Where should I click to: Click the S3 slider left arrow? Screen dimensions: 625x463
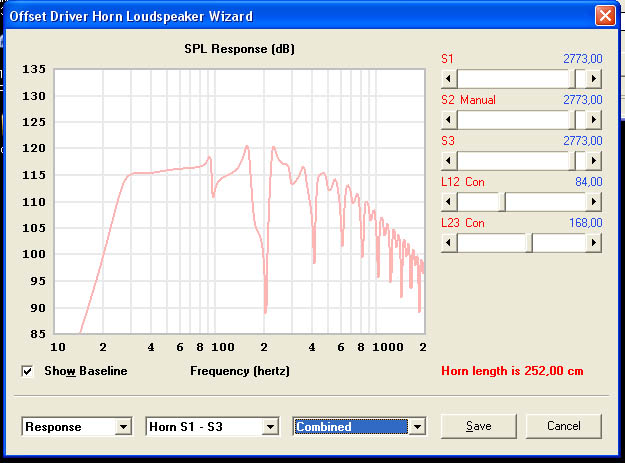click(x=449, y=161)
